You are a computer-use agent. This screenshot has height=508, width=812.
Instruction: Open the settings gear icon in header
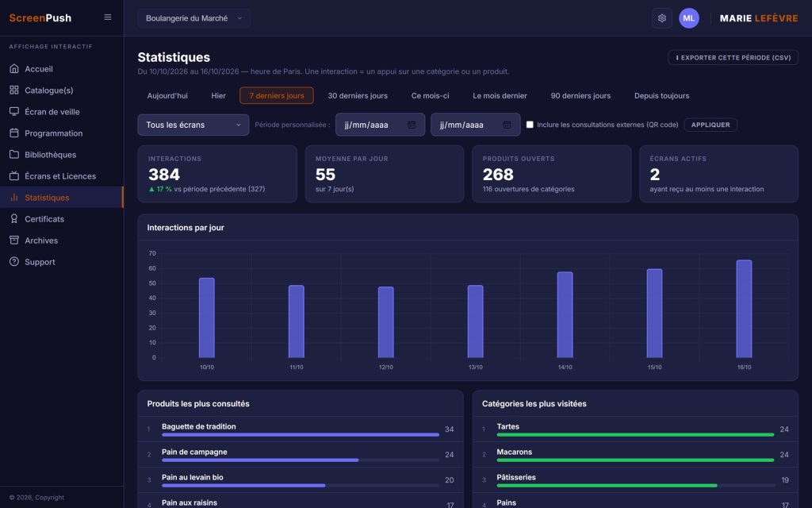click(662, 18)
